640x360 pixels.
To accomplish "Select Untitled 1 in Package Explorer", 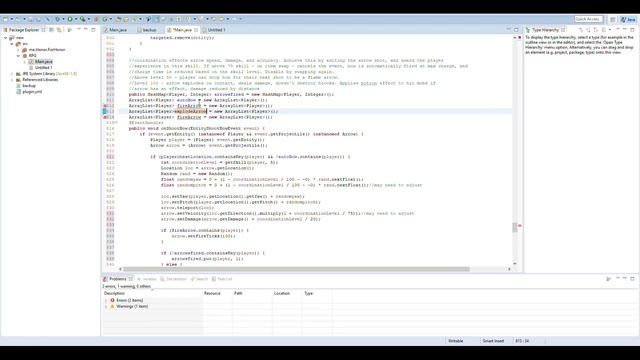I will (x=43, y=68).
